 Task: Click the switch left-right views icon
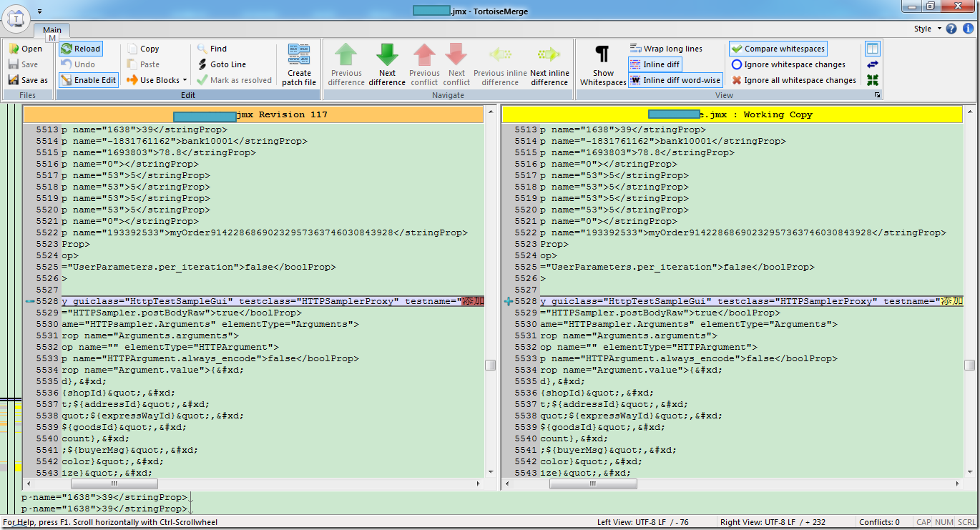click(872, 64)
